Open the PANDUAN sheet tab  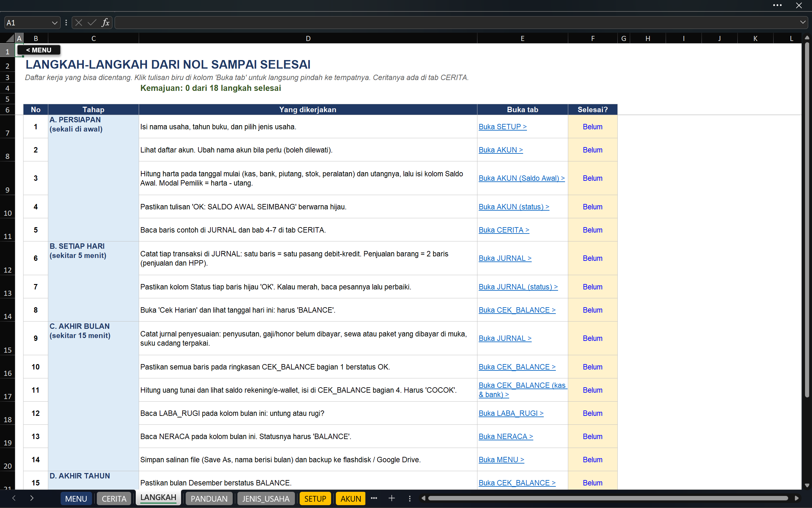[209, 498]
